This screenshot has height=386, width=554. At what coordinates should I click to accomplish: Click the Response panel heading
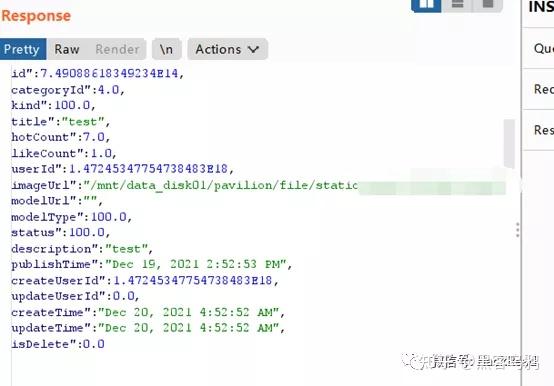coord(36,16)
